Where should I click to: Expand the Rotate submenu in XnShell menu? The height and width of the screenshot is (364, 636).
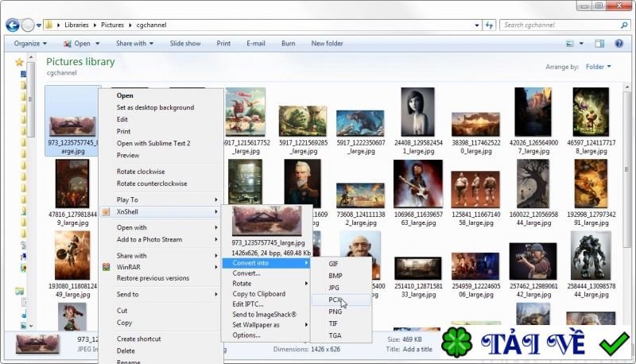[x=266, y=284]
